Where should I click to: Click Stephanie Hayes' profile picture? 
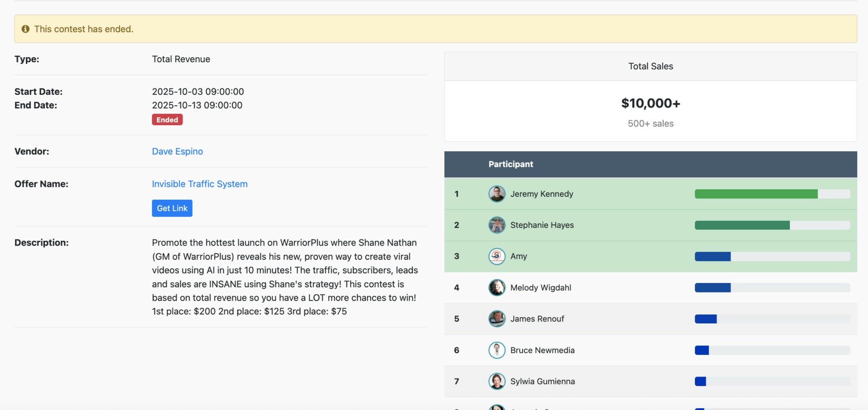[x=496, y=225]
